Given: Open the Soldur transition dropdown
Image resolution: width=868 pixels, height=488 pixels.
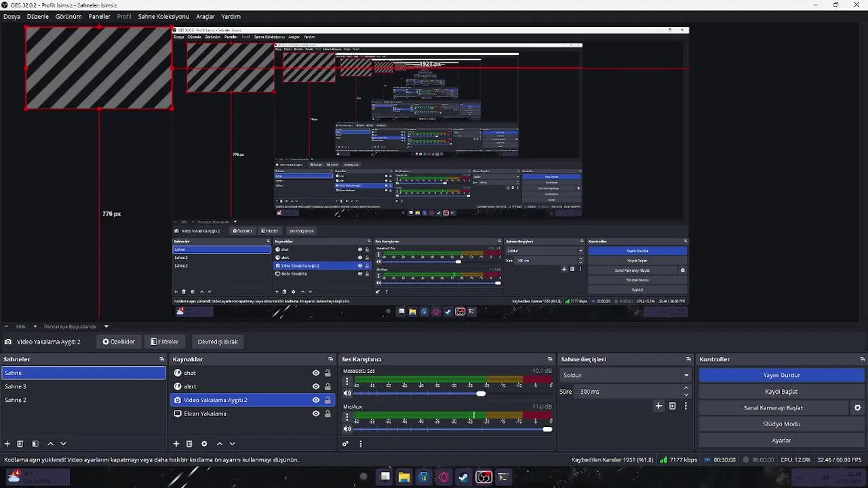Looking at the screenshot, I should click(x=625, y=375).
